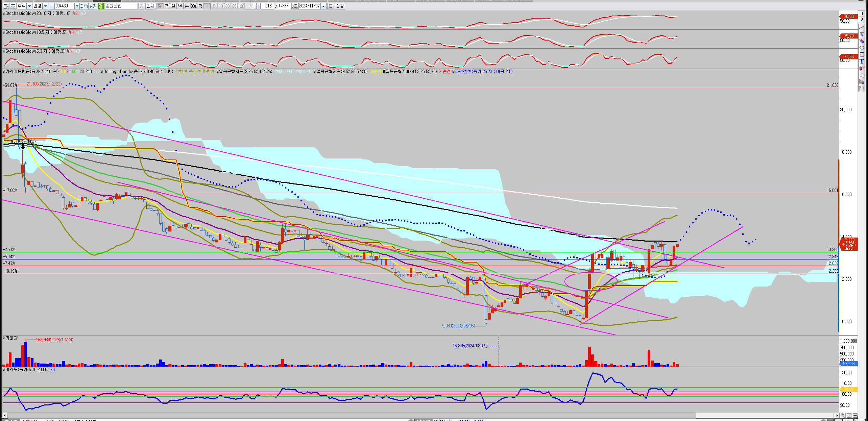Click the 기 button
The width and height of the screenshot is (868, 421).
141,6
